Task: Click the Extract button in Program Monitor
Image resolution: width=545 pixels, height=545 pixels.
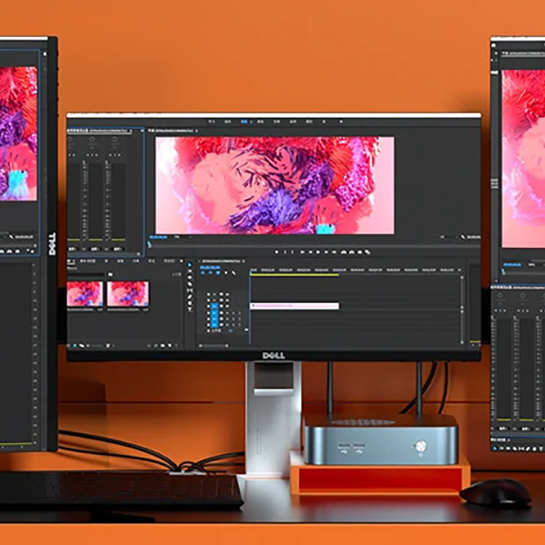Action: click(x=351, y=252)
